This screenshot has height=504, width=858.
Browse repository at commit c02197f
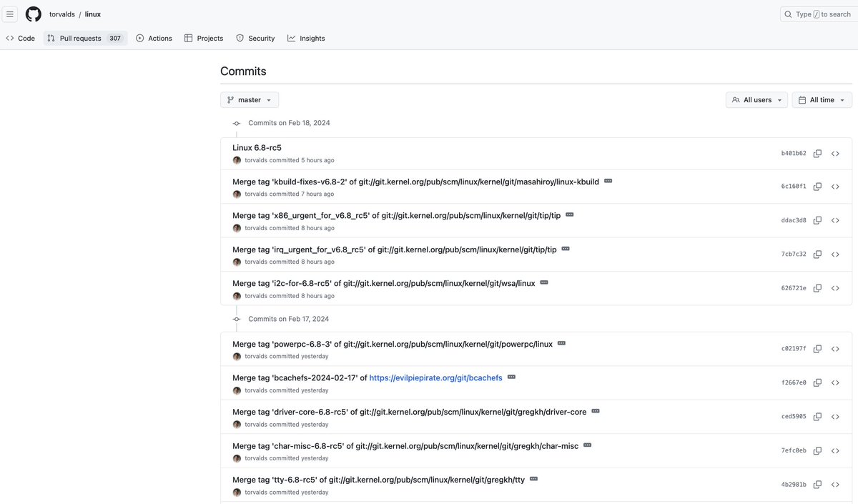(x=835, y=349)
